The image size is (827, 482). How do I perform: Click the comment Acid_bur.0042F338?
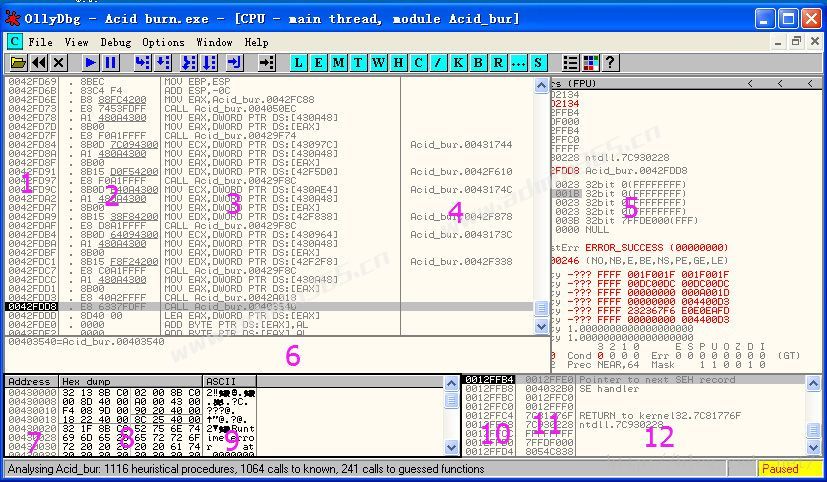(461, 262)
